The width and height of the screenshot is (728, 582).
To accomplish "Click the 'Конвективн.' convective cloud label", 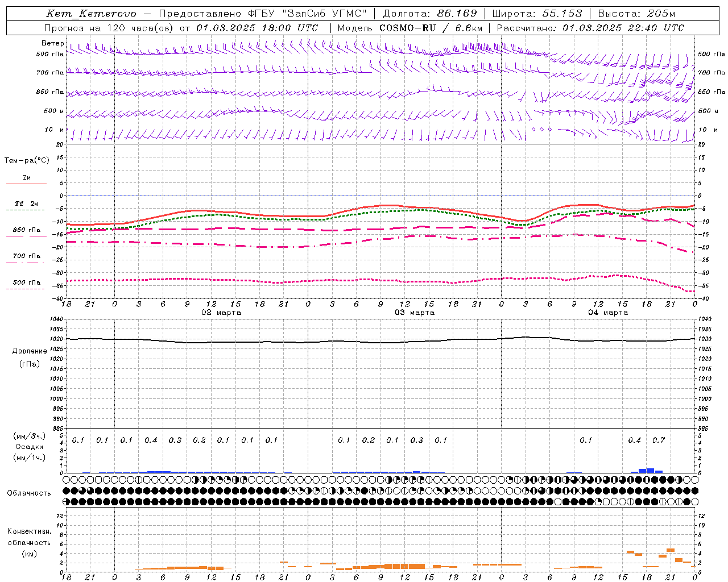I will [x=30, y=531].
